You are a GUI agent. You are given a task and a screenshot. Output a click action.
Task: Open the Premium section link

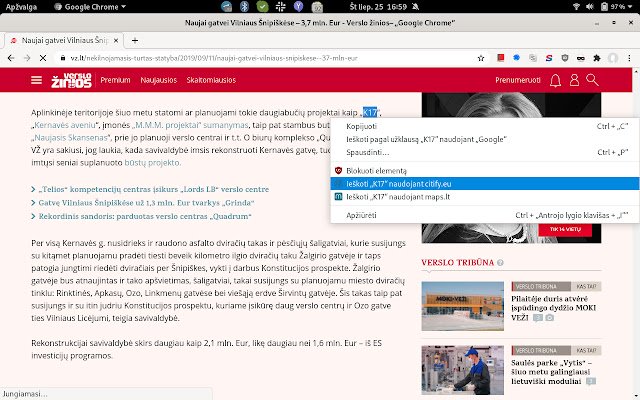pyautogui.click(x=116, y=80)
